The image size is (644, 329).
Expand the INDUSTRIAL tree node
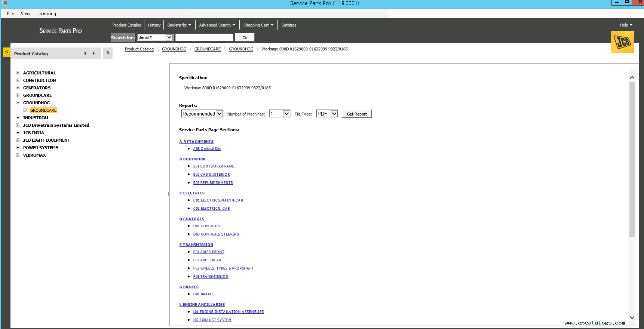click(x=18, y=118)
